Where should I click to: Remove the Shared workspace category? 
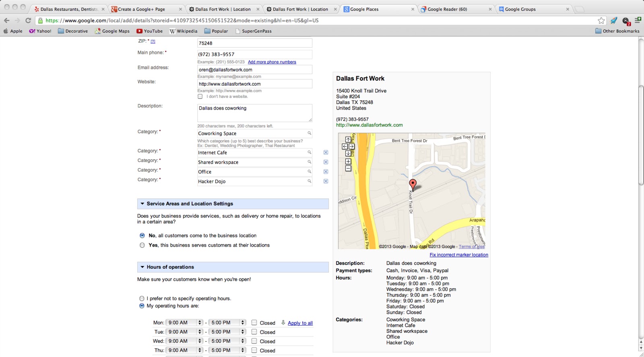point(326,162)
